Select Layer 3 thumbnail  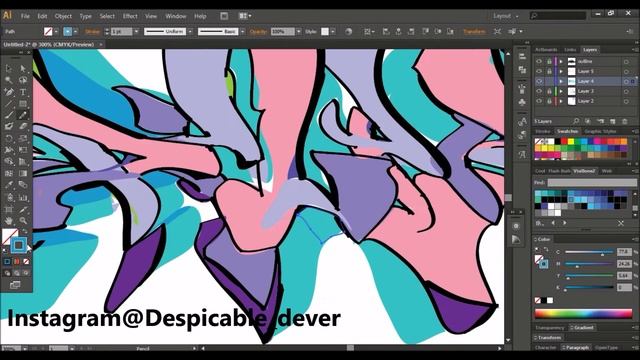tap(571, 91)
